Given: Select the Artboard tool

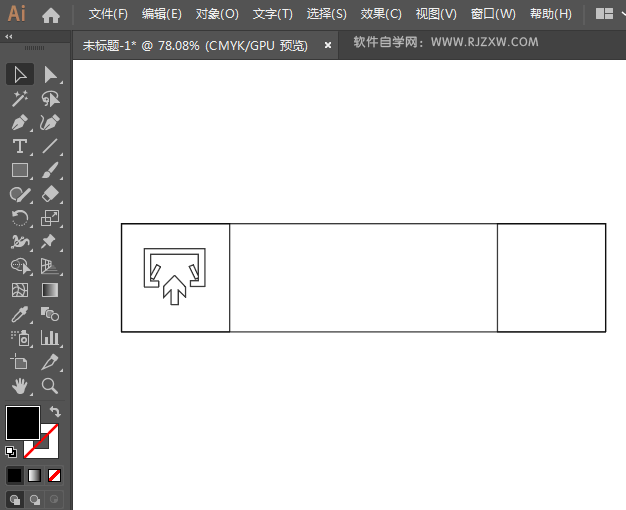Looking at the screenshot, I should click(20, 362).
